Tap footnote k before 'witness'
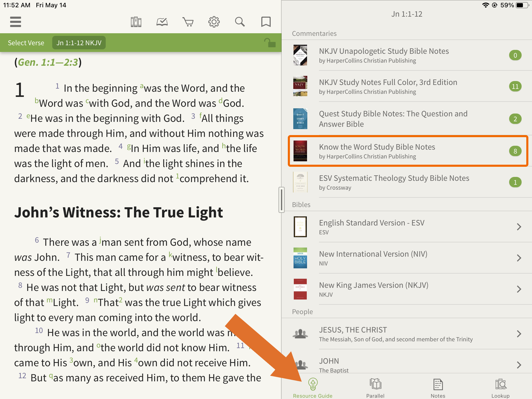 [x=170, y=254]
